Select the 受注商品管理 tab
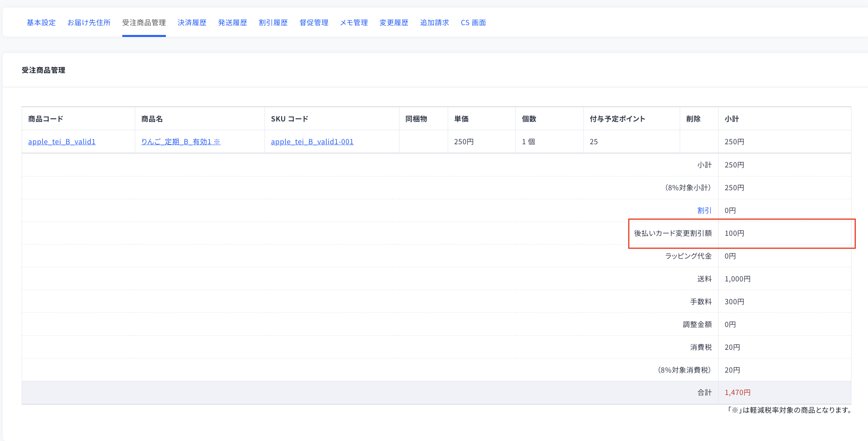The image size is (868, 441). pyautogui.click(x=144, y=23)
